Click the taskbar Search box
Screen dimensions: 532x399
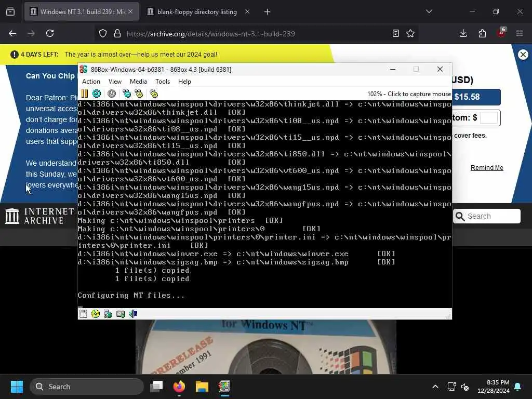pos(87,387)
